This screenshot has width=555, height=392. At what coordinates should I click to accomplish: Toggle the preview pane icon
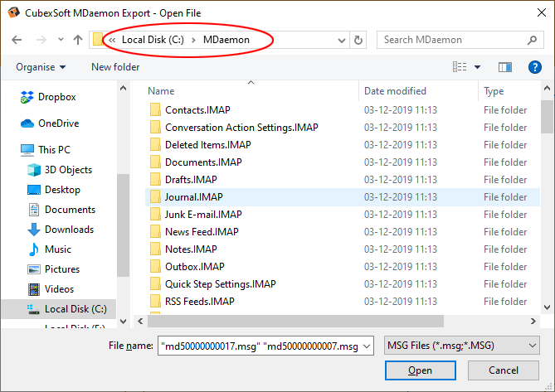pos(505,67)
